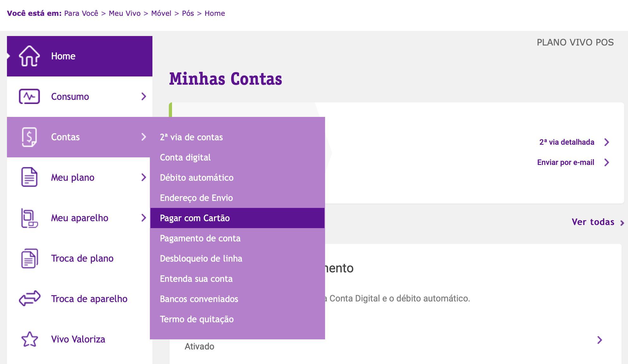
Task: Select Débito automático submenu item
Action: pos(237,178)
